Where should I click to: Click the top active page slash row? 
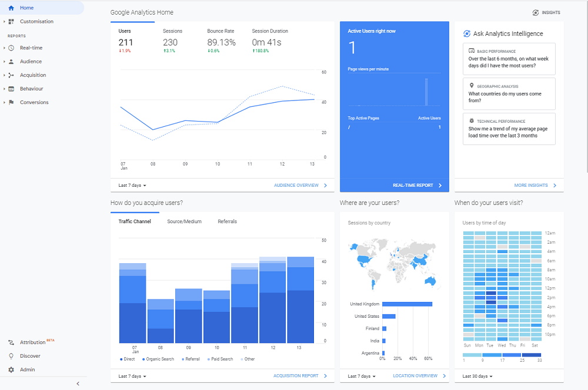pyautogui.click(x=394, y=127)
